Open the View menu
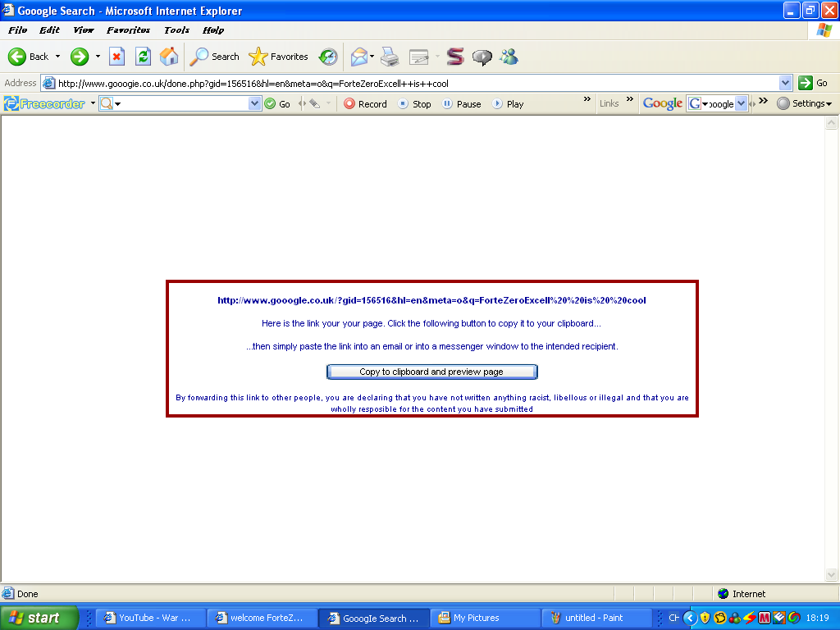Viewport: 840px width, 630px height. (x=83, y=30)
